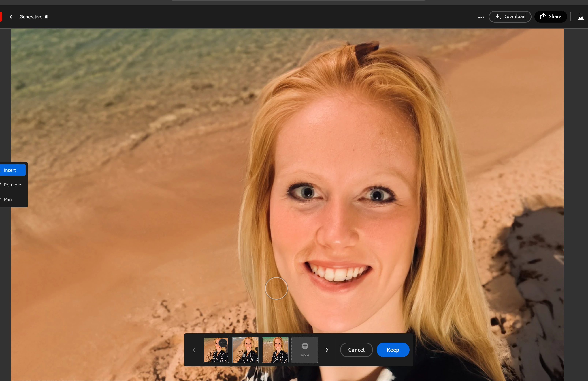The width and height of the screenshot is (588, 381).
Task: Select the second variation thumbnail
Action: point(245,350)
